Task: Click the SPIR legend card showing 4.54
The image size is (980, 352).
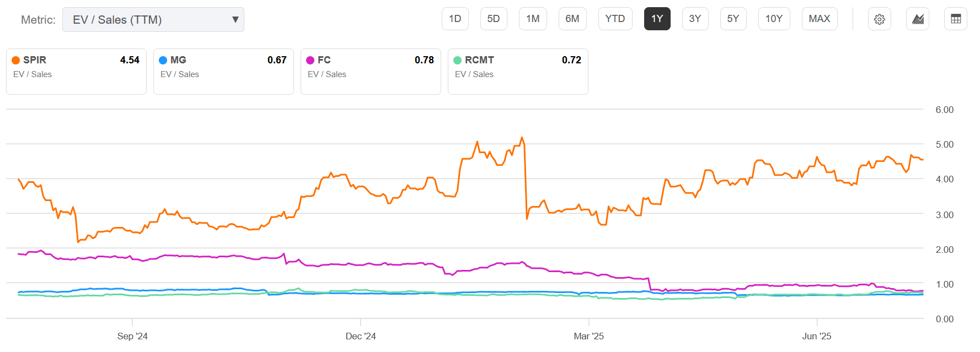Action: coord(76,72)
